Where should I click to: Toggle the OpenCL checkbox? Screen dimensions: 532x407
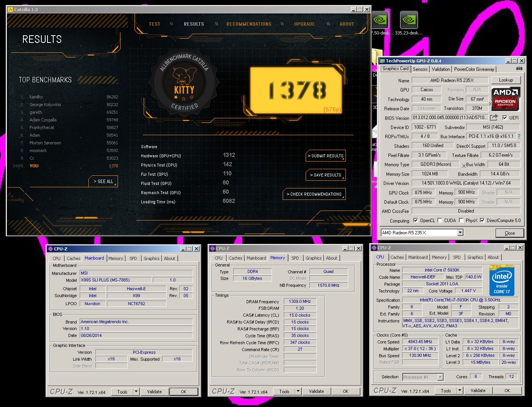pyautogui.click(x=416, y=221)
